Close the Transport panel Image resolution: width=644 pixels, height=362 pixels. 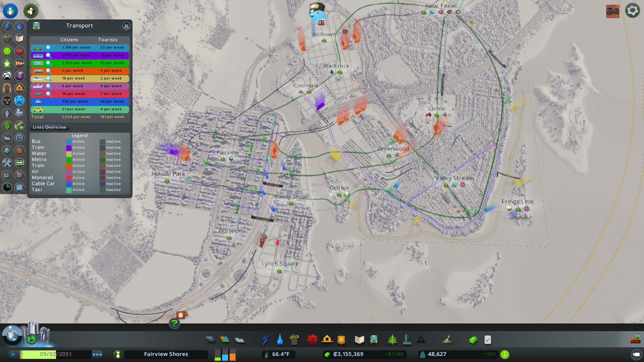pos(126,26)
